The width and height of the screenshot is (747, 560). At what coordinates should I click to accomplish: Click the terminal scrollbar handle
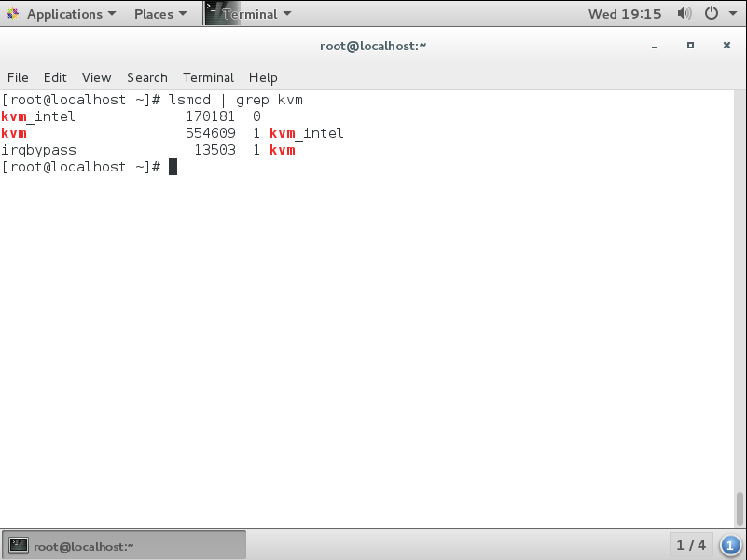(740, 509)
